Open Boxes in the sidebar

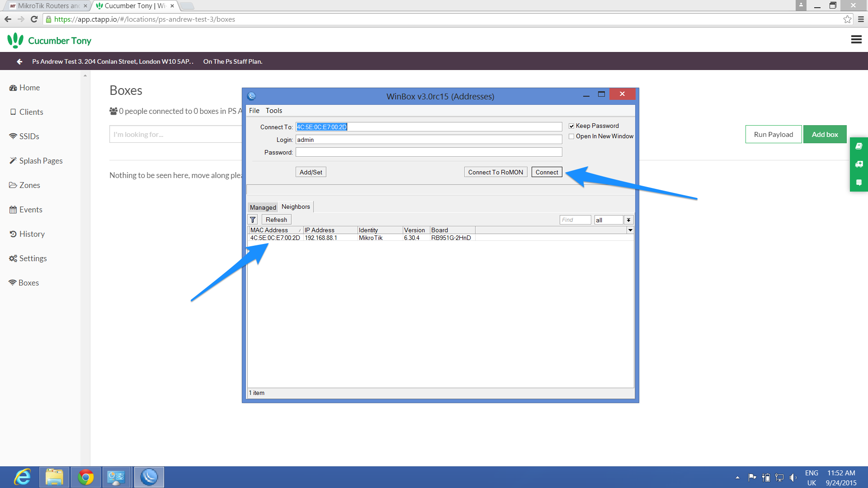[24, 283]
